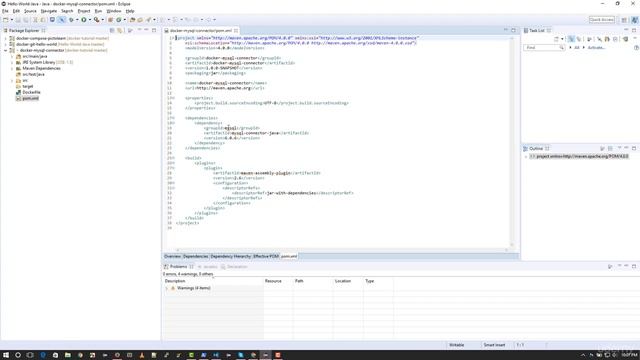
Task: Click the Task List Find field
Action: click(543, 48)
